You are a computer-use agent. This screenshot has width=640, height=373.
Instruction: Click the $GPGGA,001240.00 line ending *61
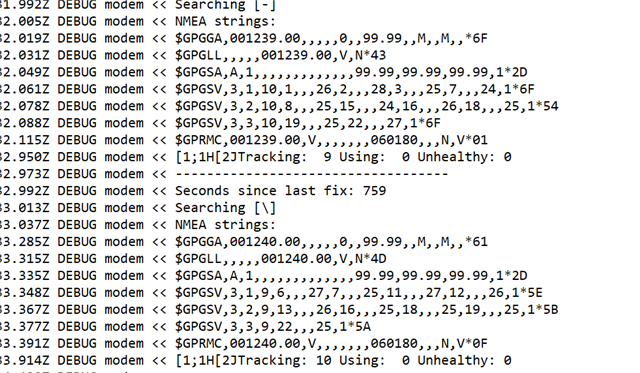pos(244,242)
